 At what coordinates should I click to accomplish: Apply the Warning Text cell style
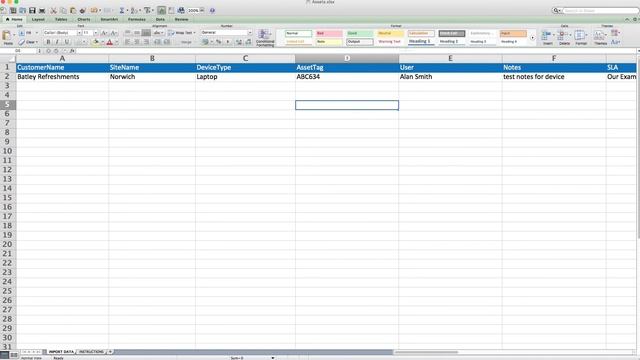coord(390,41)
